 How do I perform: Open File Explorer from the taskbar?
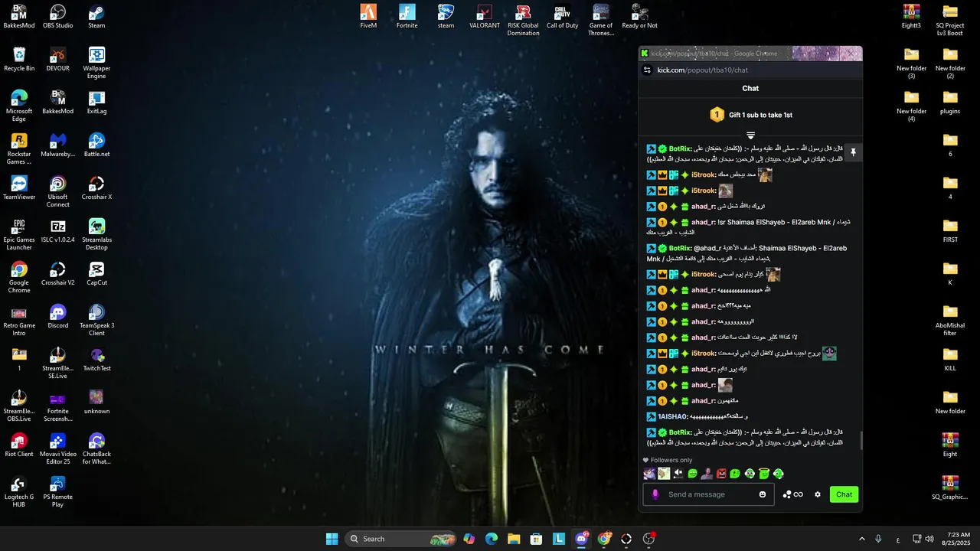point(514,539)
